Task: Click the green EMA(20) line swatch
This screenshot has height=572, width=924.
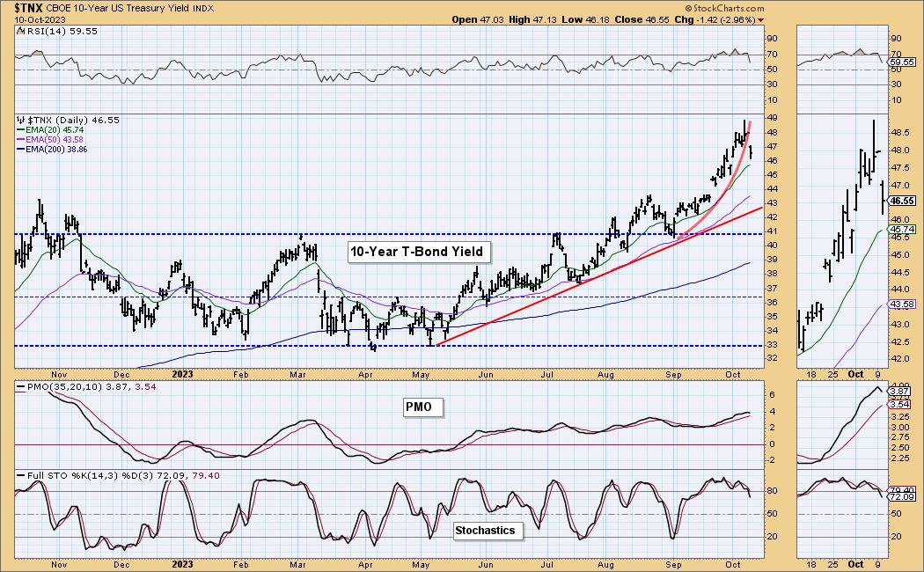Action: 20,129
